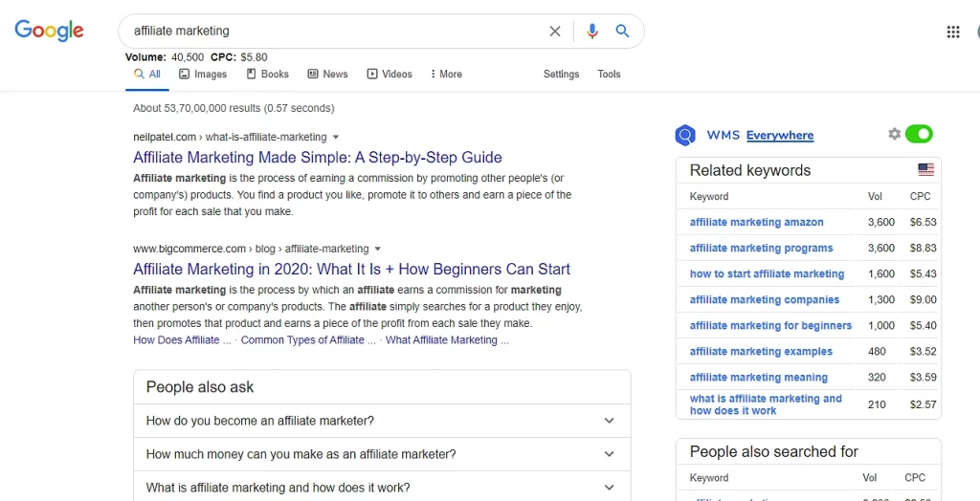Click the '1,600' volume value
The image size is (980, 501).
pos(881,273)
